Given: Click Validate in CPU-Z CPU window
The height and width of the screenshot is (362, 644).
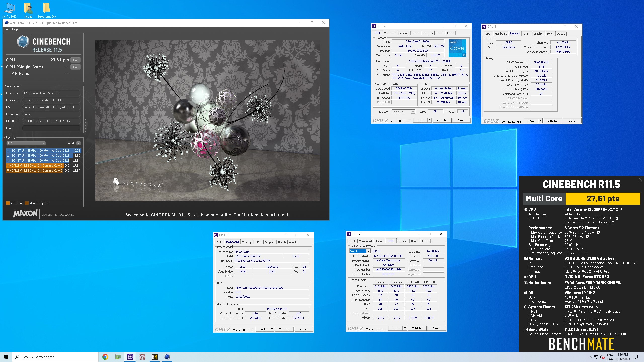Looking at the screenshot, I should [442, 120].
